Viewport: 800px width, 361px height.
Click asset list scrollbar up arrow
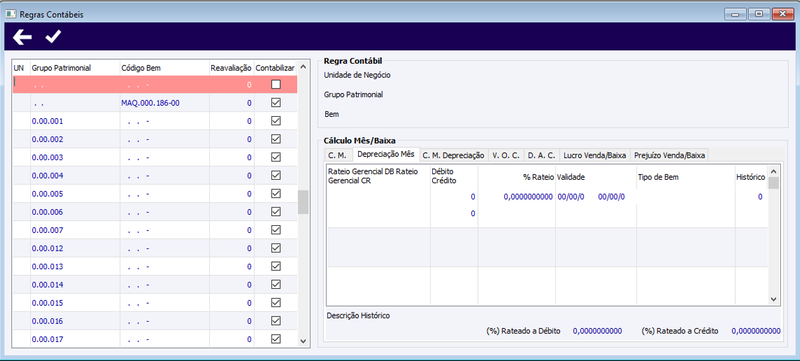coord(303,67)
